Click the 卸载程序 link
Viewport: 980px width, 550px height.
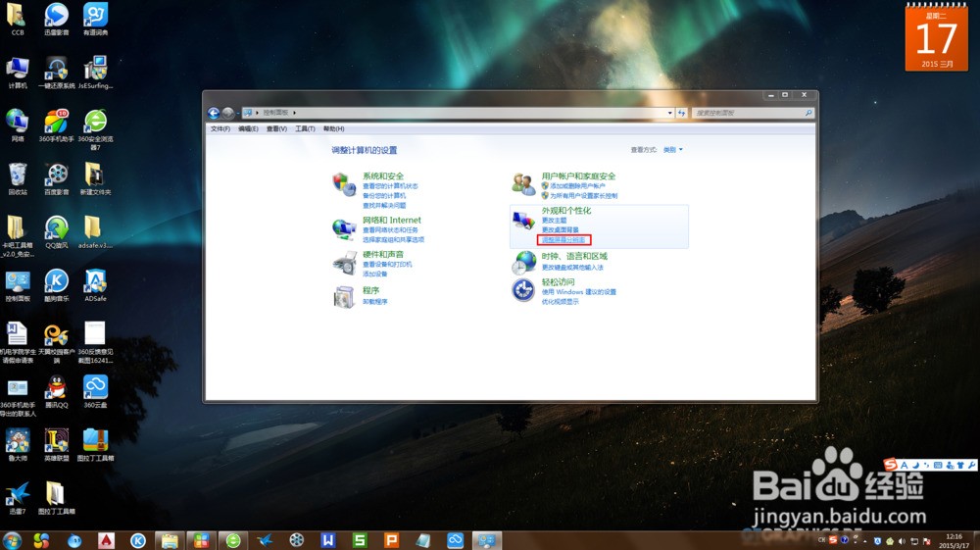[x=375, y=302]
